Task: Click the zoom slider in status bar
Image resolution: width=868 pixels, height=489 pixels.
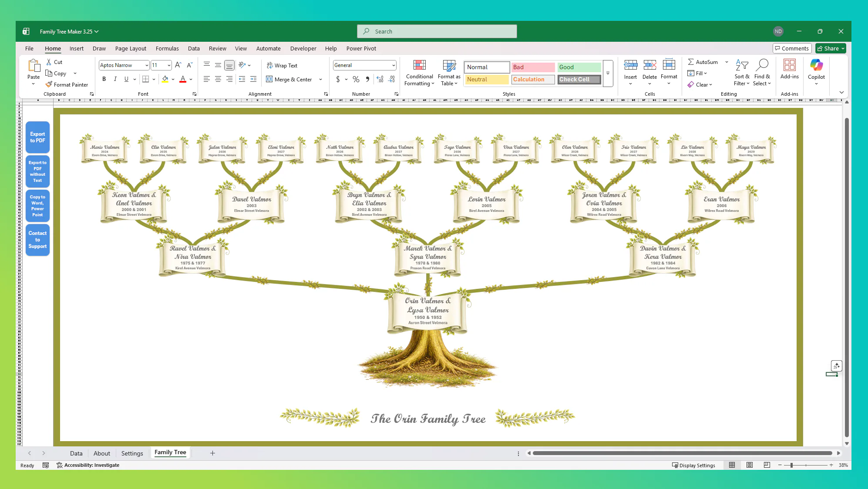Action: click(791, 465)
